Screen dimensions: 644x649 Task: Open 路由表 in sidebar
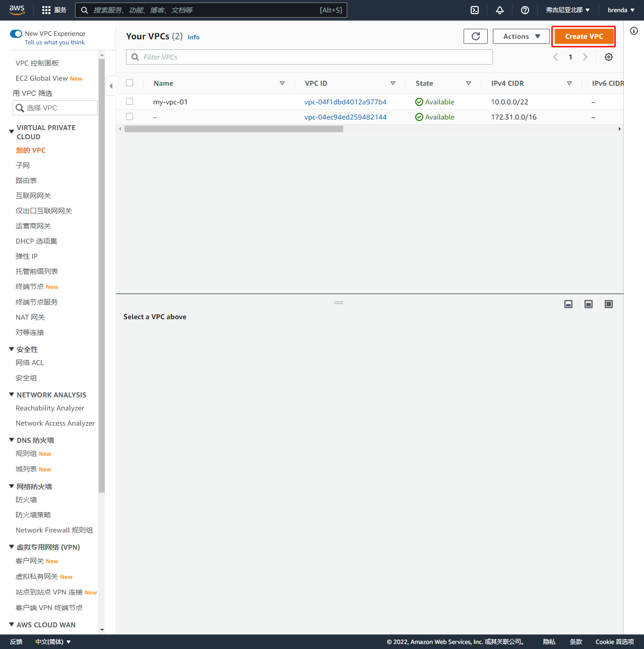(26, 181)
